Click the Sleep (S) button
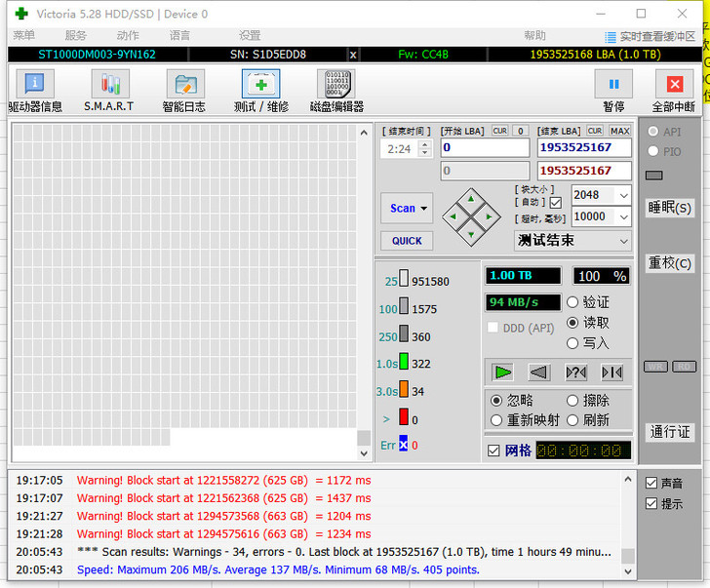This screenshot has height=588, width=710. [x=669, y=208]
